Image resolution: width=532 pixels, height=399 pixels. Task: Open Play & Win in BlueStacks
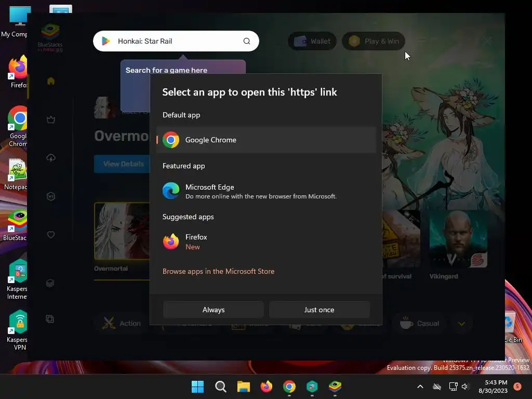click(373, 42)
